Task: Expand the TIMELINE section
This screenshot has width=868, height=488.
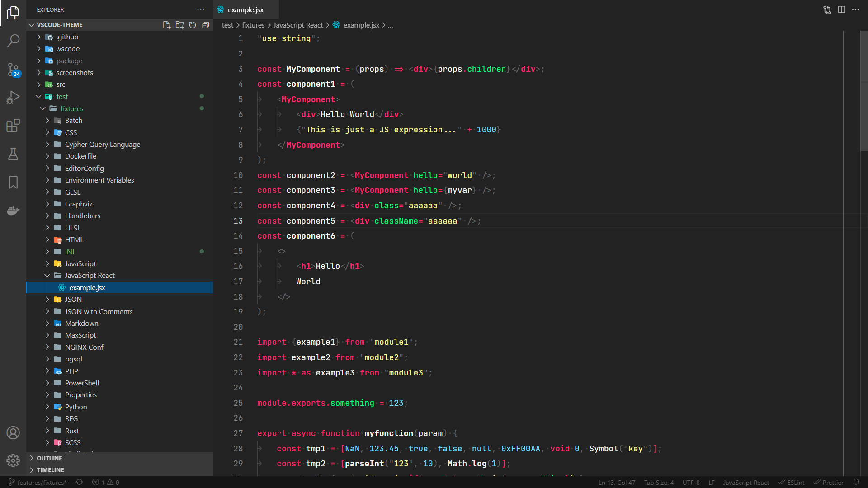Action: 50,470
